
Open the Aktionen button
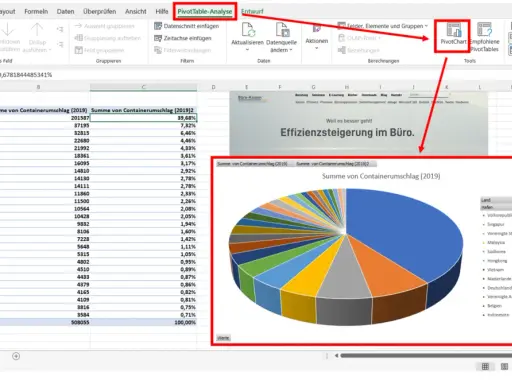[316, 36]
